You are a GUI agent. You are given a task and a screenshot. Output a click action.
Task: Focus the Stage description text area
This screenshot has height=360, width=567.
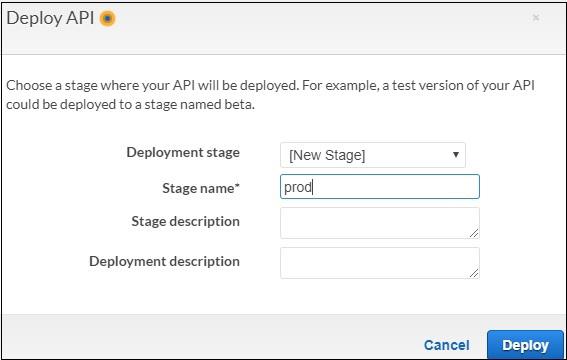(x=380, y=223)
